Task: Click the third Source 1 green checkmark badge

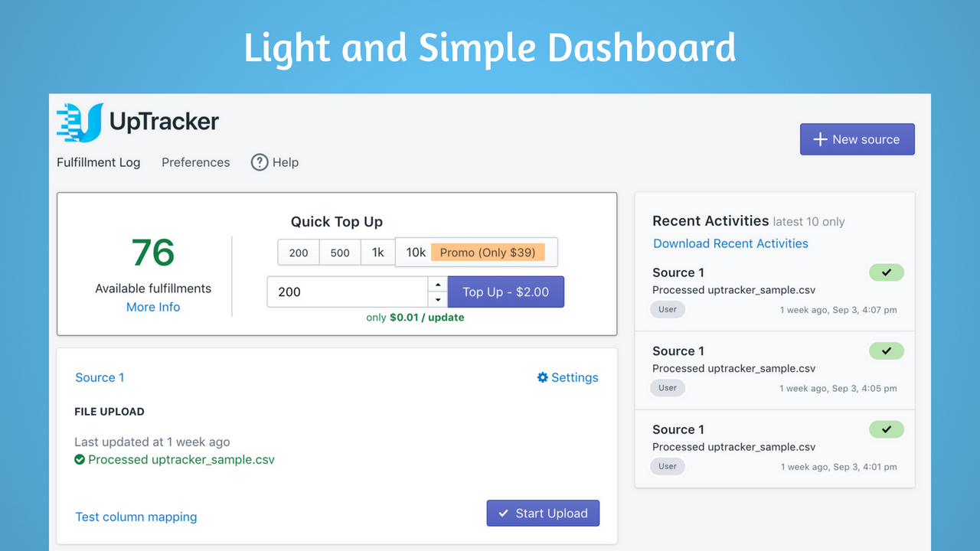Action: 887,429
